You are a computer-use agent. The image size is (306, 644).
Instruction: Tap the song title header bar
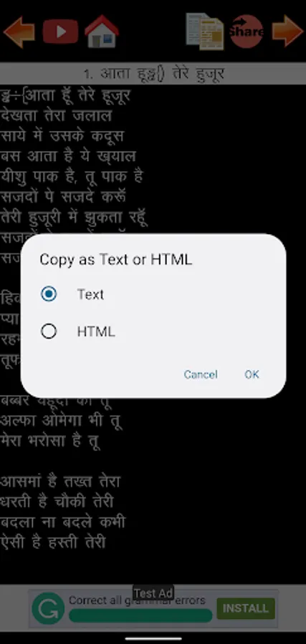[153, 74]
